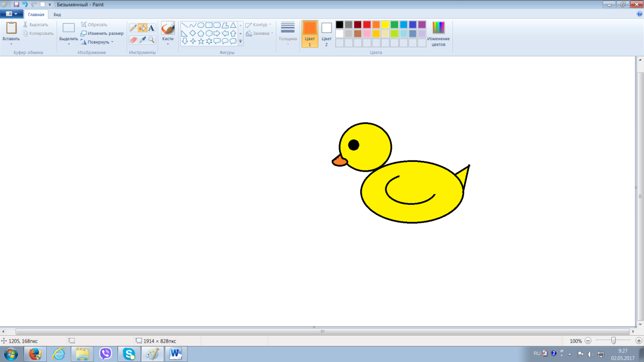Expand the shapes gallery more arrow
Image resolution: width=644 pixels, height=362 pixels.
[x=240, y=41]
